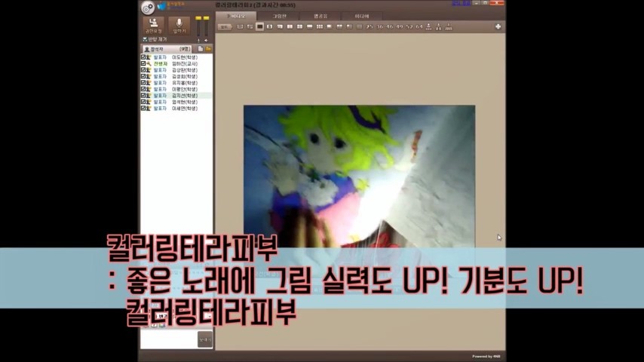Select the 36-video layout option
This screenshot has width=644, height=362.
click(379, 26)
